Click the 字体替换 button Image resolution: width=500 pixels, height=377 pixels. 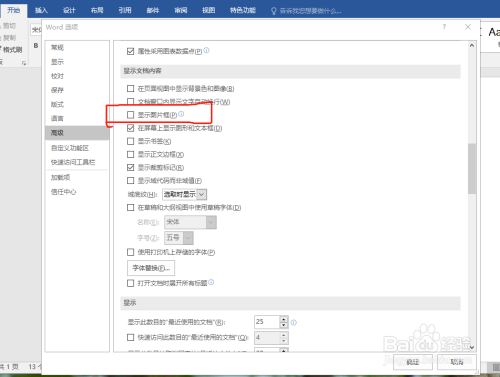click(151, 268)
